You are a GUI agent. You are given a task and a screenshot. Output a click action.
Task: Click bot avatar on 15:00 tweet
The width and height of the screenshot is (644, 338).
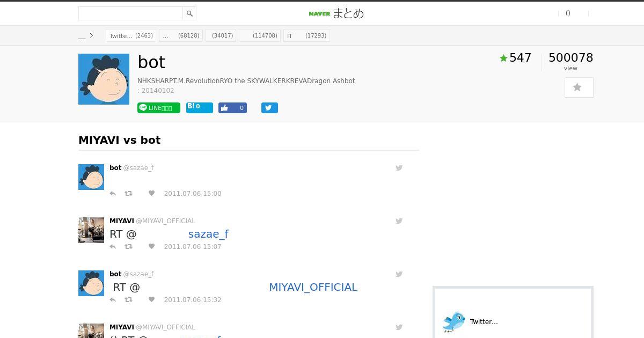pyautogui.click(x=91, y=177)
